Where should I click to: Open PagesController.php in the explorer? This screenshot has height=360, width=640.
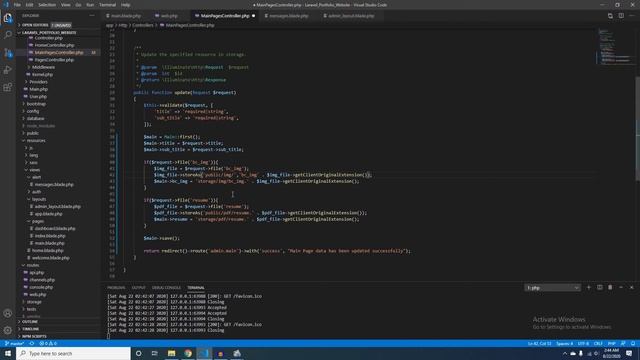coord(54,60)
